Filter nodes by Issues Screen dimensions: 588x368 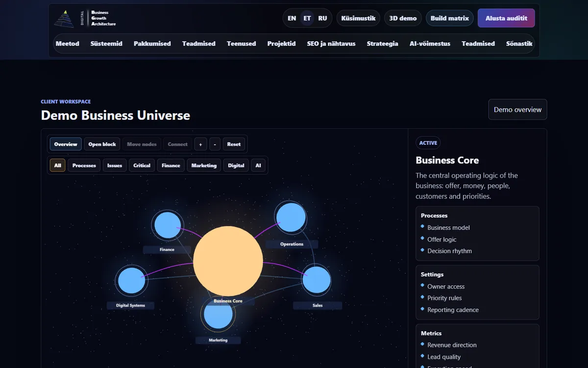tap(115, 165)
